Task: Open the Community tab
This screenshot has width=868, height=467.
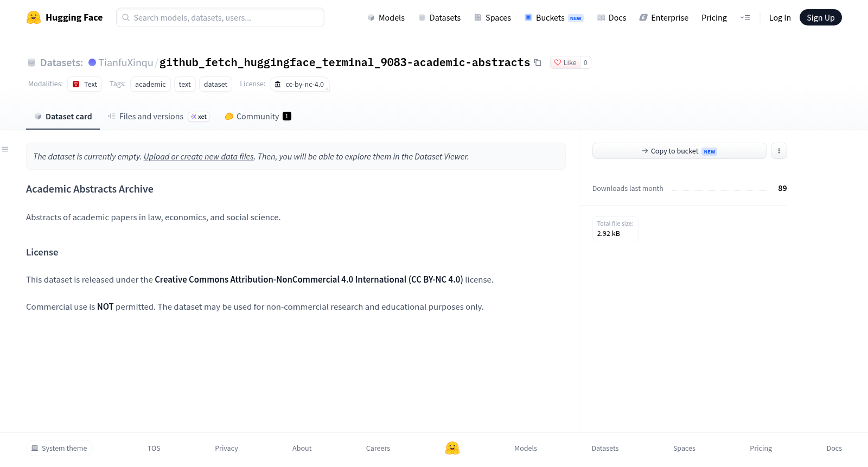Action: click(258, 116)
